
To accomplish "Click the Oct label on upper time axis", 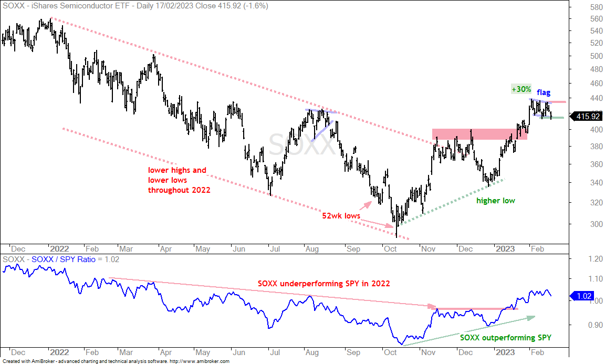I will 390,249.
